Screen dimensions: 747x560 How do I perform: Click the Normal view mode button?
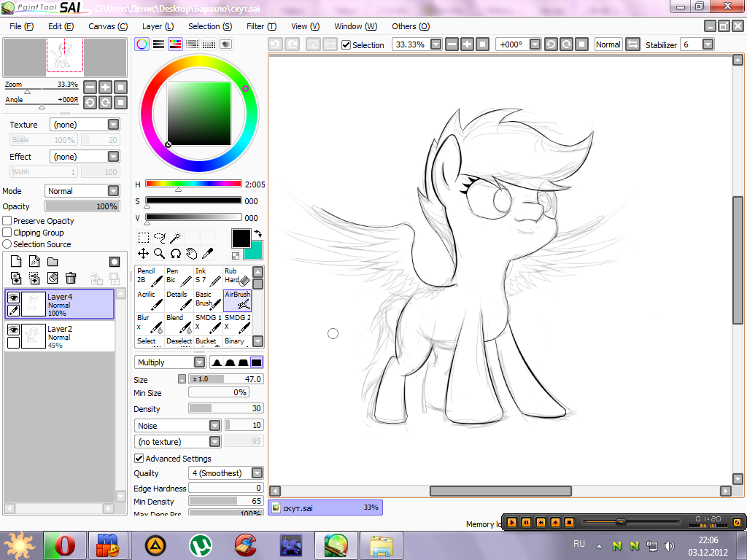point(608,44)
